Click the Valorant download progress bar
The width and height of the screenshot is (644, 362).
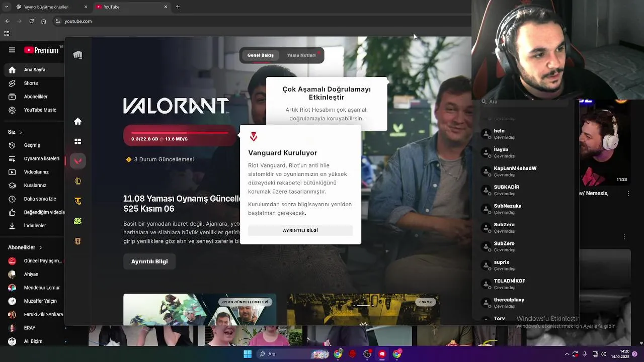(180, 136)
